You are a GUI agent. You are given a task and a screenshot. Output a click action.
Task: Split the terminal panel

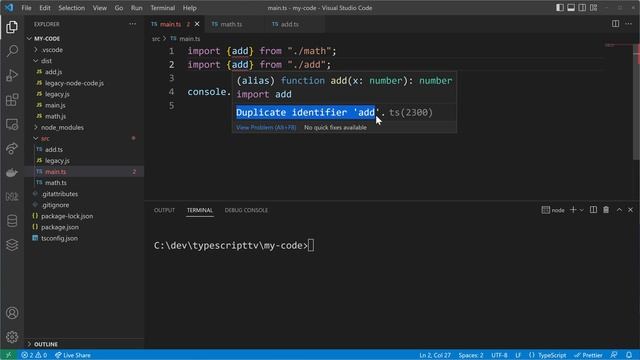pyautogui.click(x=593, y=210)
